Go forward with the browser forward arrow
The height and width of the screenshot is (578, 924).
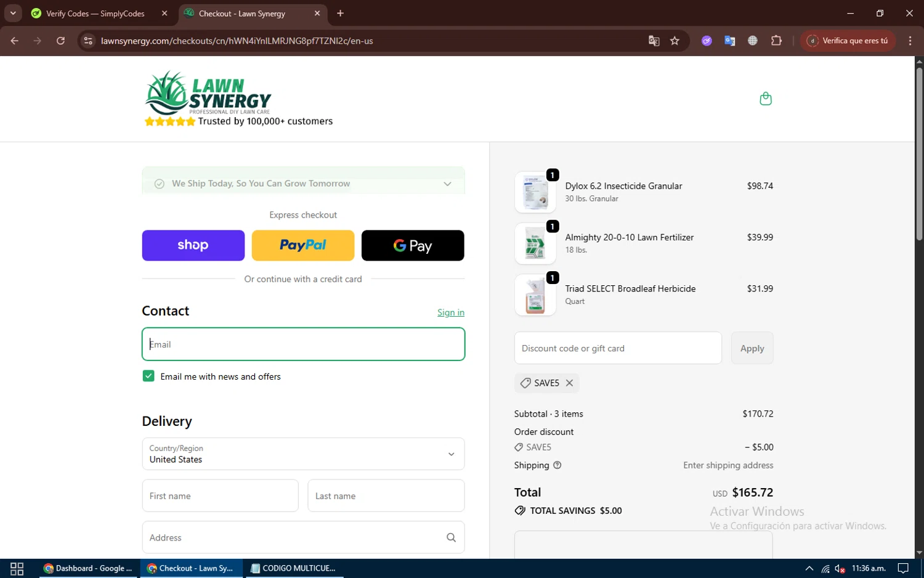tap(38, 41)
